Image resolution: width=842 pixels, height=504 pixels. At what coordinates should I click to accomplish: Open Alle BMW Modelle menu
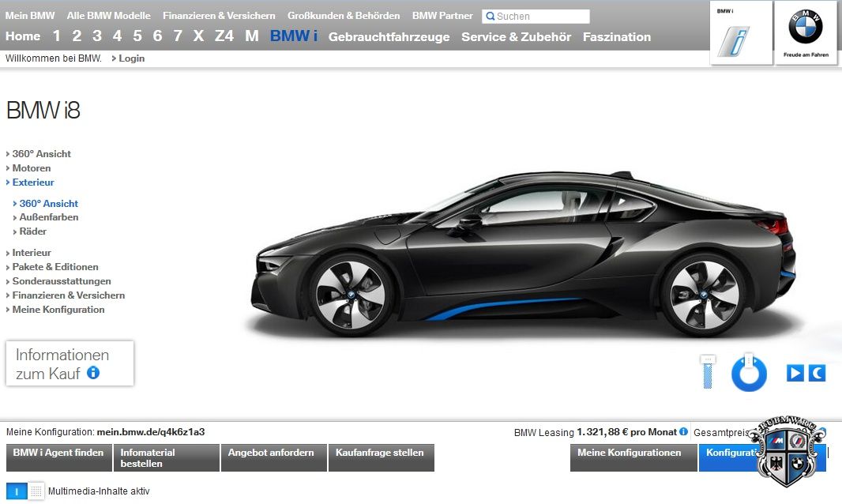[x=108, y=16]
